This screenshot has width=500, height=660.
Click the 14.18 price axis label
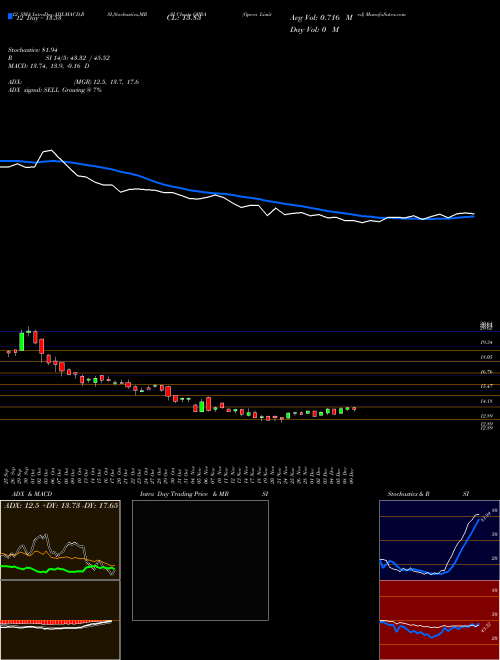pos(487,402)
